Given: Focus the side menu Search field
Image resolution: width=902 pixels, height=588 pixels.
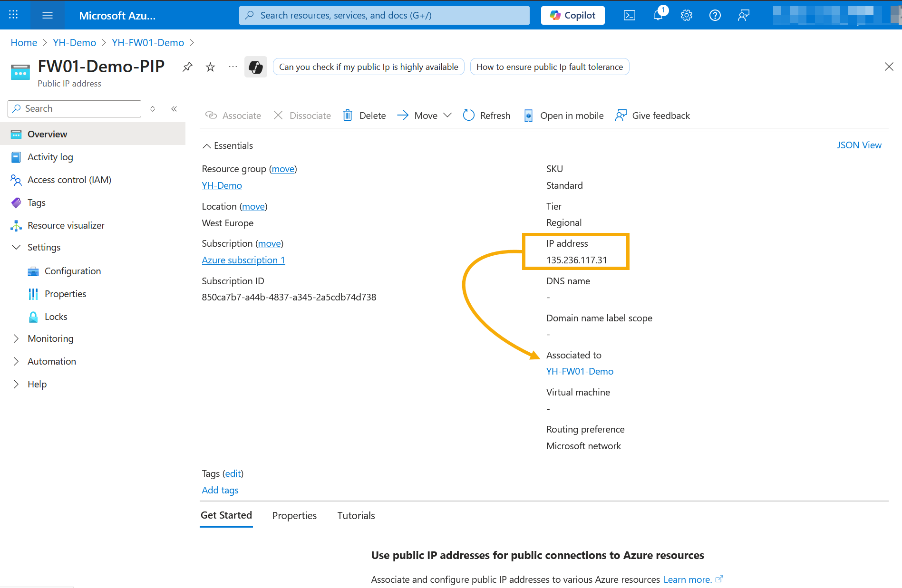Looking at the screenshot, I should point(75,109).
